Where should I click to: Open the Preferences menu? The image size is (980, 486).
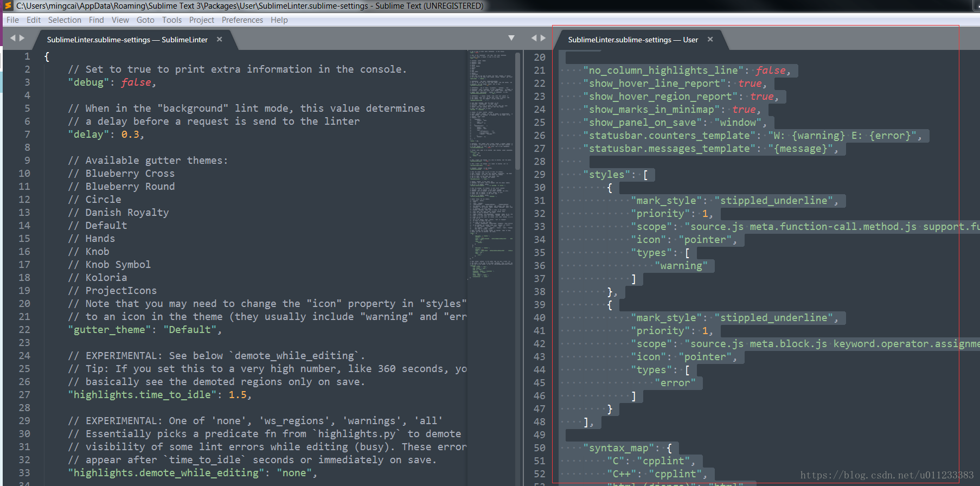pos(242,20)
